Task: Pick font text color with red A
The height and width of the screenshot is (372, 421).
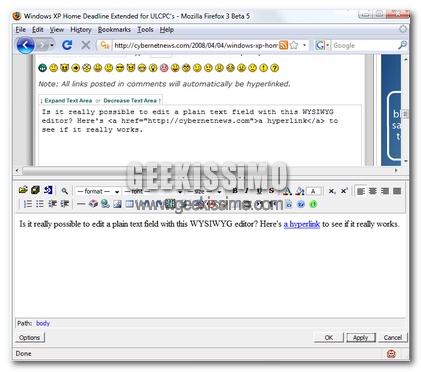Action: click(287, 191)
